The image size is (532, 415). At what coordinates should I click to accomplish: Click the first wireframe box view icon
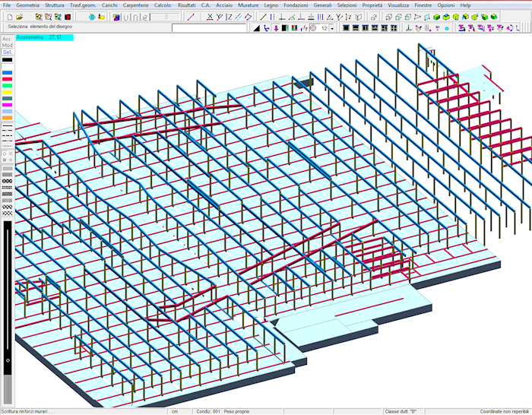point(388,17)
